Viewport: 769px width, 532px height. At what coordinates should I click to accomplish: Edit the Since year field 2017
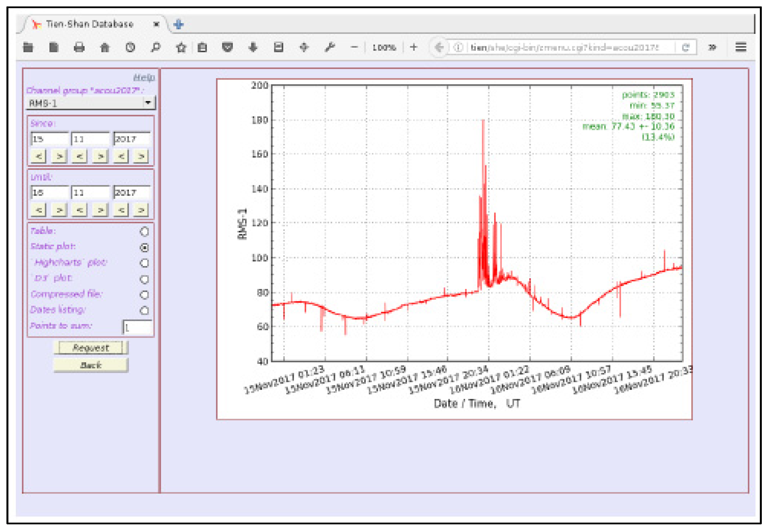(132, 139)
